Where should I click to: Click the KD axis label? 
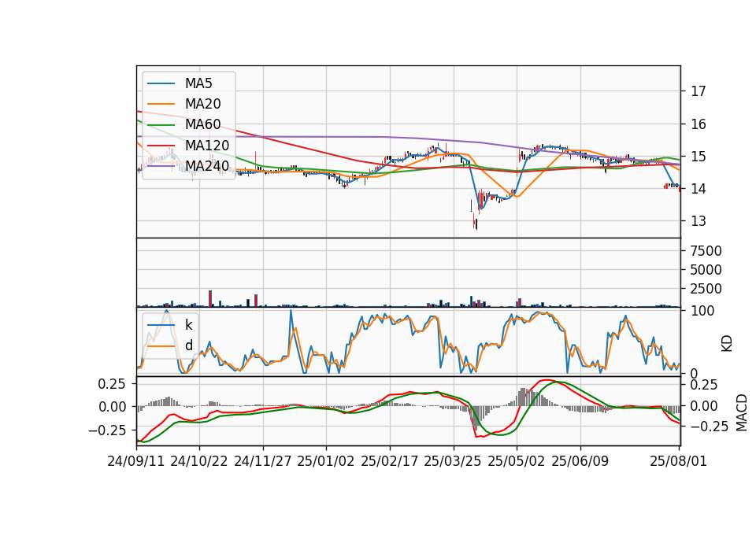[727, 344]
